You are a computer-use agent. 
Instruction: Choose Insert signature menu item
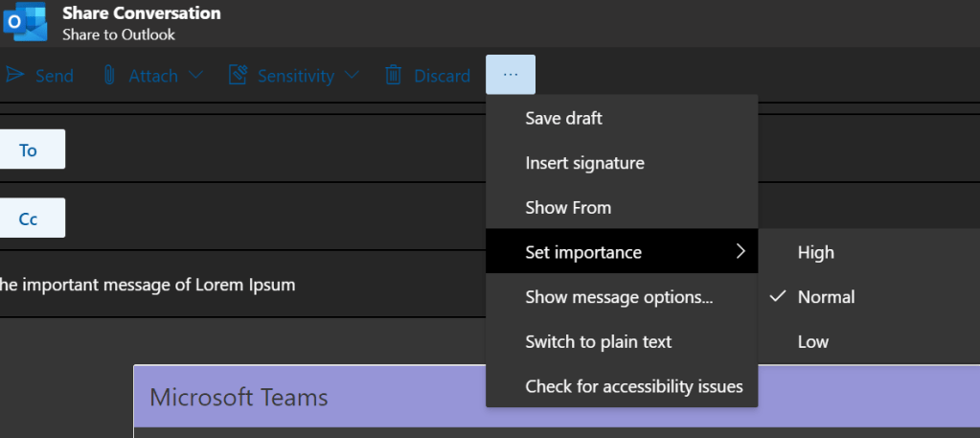coord(584,163)
